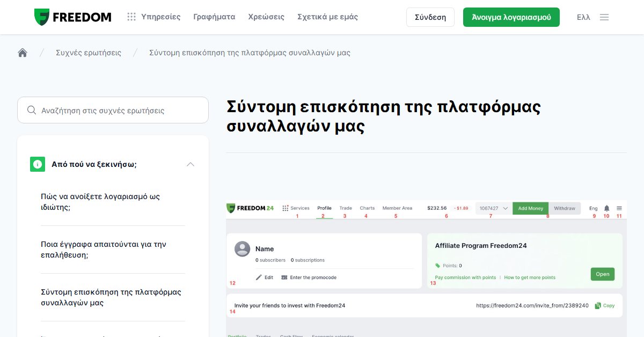The image size is (644, 337).
Task: Click the green info icon beside Από πού να ξεκινήσω;
Action: point(38,164)
